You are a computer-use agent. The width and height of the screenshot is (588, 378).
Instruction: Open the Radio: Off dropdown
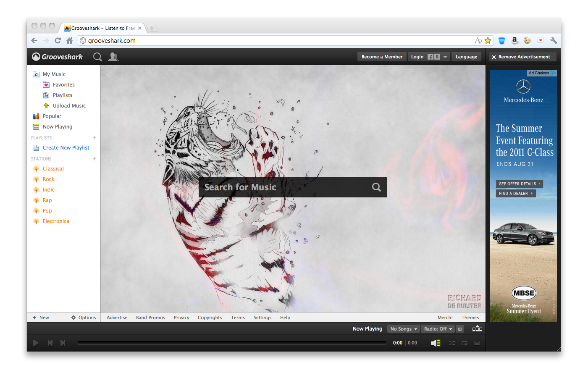[438, 329]
